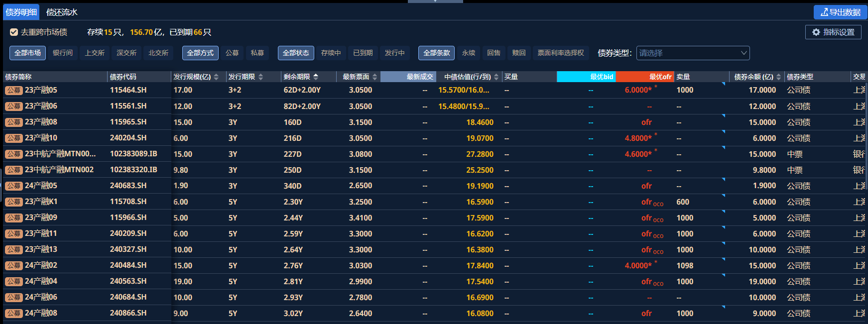The image size is (868, 324).
Task: Select the 23产融05 bond row
Action: pos(41,90)
